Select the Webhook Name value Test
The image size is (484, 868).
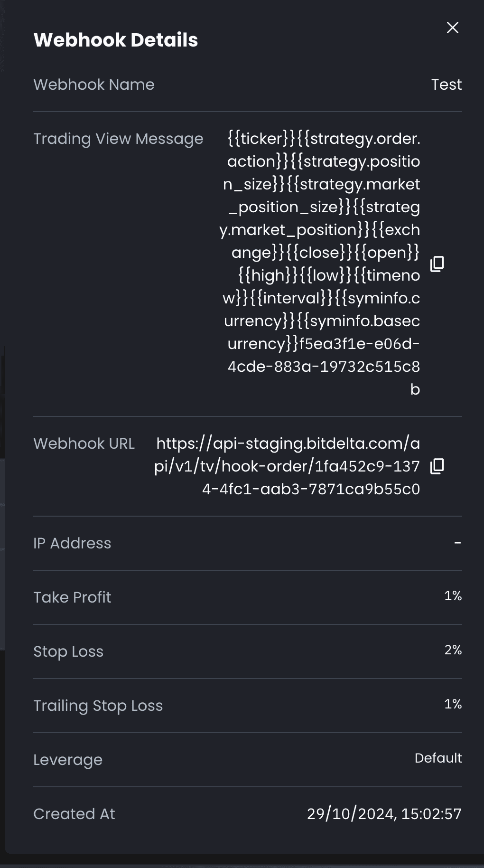point(447,85)
